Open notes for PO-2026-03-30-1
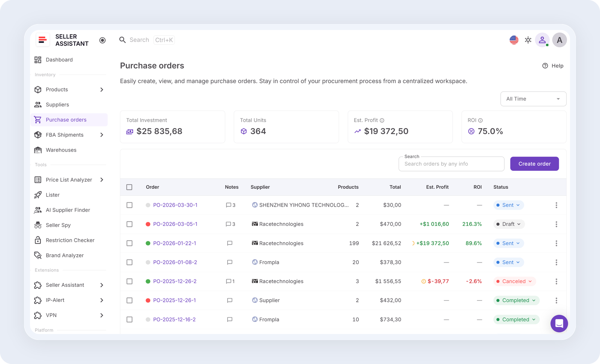This screenshot has height=364, width=600. tap(231, 205)
